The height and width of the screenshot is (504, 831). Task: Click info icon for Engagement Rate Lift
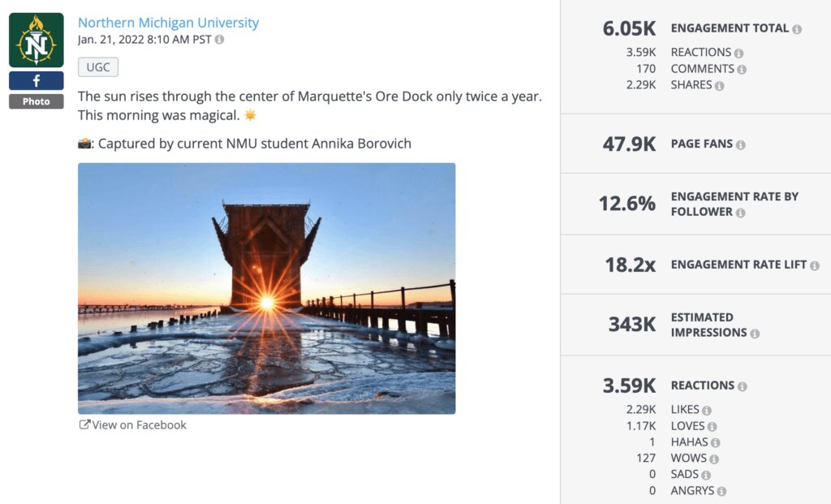point(814,265)
